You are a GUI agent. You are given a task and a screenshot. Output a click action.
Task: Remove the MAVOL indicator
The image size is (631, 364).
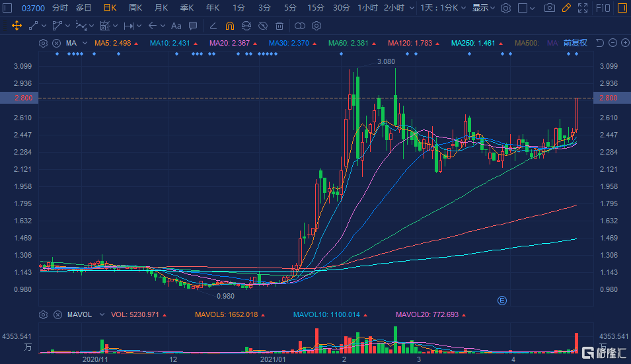(57, 314)
